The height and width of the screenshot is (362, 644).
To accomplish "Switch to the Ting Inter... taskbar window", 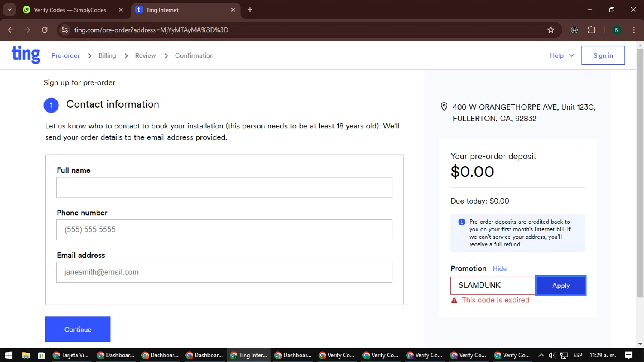I will pos(249,355).
